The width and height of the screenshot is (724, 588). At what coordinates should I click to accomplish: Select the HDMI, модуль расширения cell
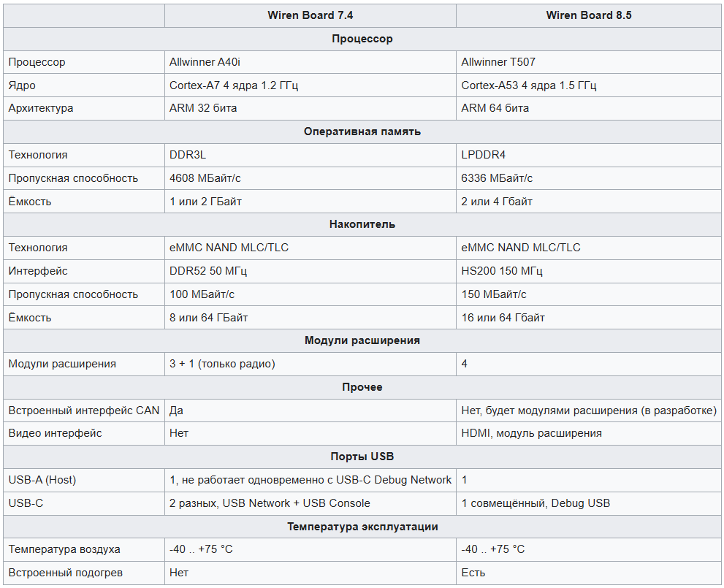(588, 433)
